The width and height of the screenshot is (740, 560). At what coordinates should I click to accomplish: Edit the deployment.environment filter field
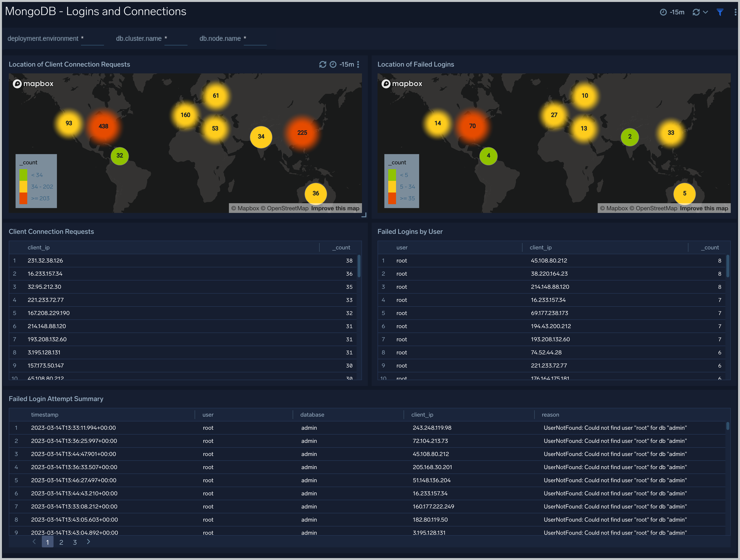pos(92,39)
